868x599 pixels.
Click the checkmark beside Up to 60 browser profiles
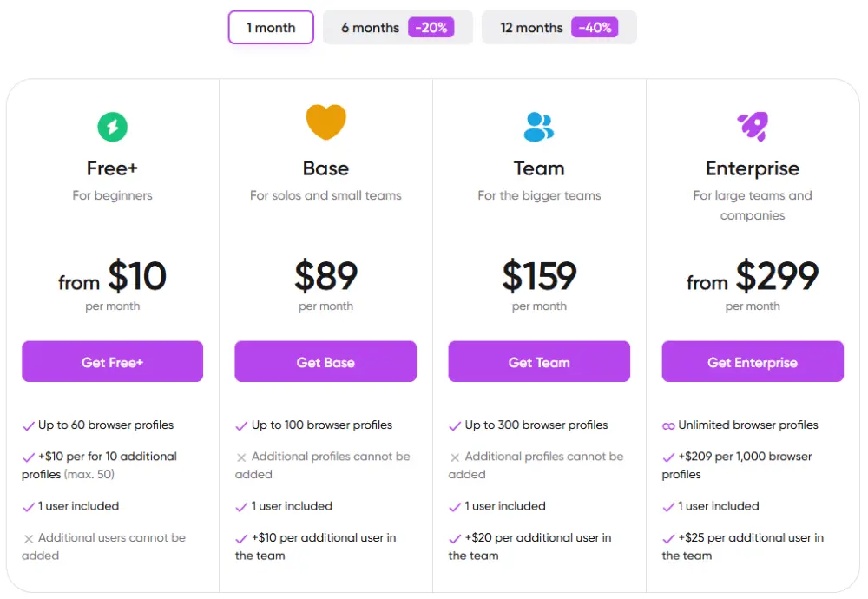(x=29, y=425)
